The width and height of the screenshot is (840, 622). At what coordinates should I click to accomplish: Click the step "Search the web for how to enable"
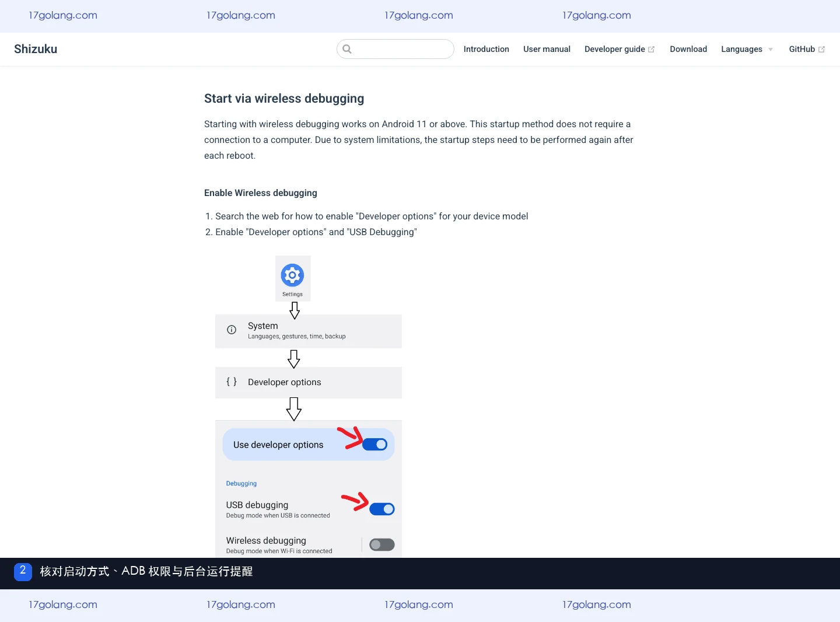372,216
